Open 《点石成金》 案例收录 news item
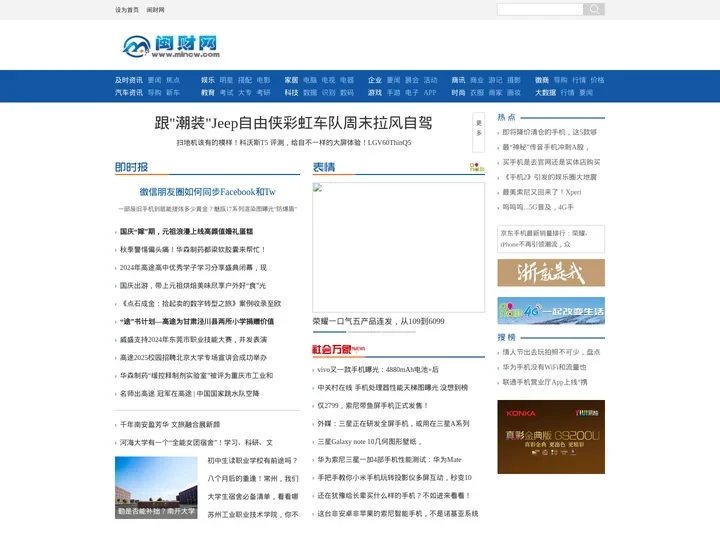The width and height of the screenshot is (720, 540). [x=200, y=304]
